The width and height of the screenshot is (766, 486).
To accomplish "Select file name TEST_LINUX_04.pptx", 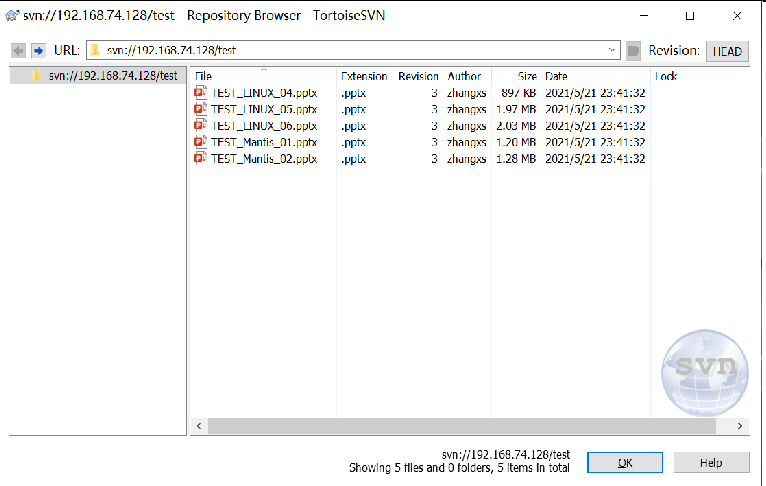I will pyautogui.click(x=264, y=93).
